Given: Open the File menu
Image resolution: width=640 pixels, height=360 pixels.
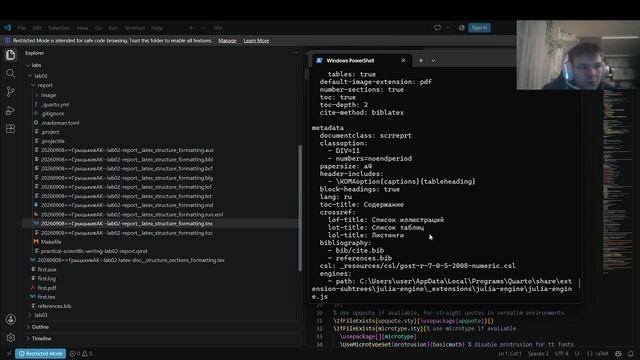Looking at the screenshot, I should point(22,28).
